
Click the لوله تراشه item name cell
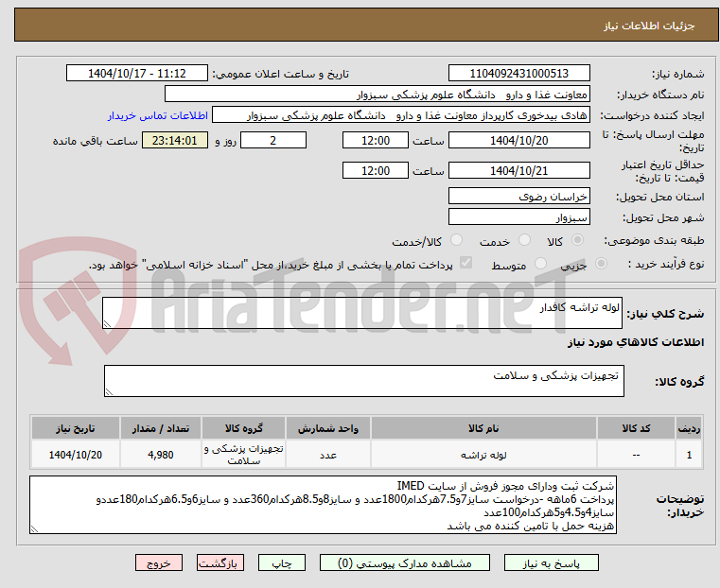click(483, 455)
